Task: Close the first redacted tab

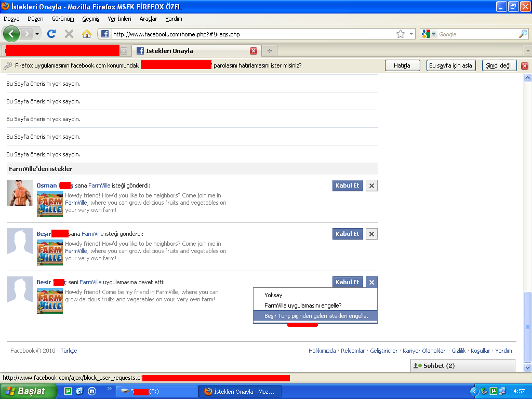Action: [x=124, y=51]
